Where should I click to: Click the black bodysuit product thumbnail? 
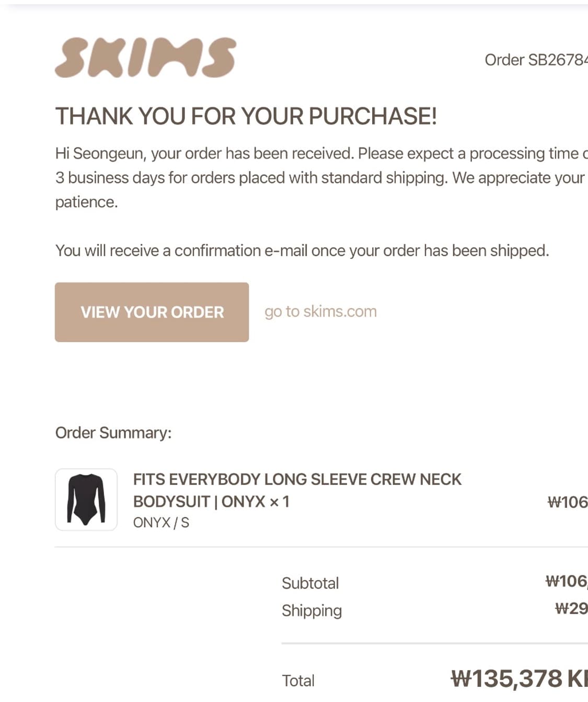pyautogui.click(x=86, y=500)
